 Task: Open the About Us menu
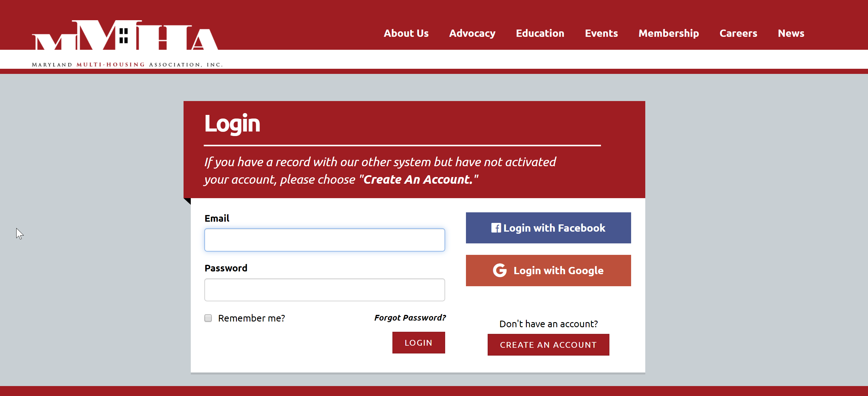coord(406,33)
